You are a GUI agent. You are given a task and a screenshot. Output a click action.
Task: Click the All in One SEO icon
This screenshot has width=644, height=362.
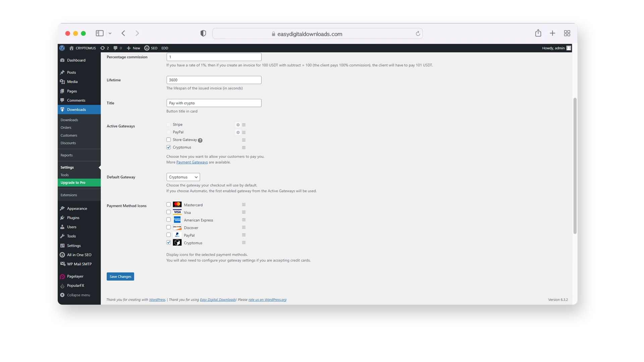coord(62,255)
